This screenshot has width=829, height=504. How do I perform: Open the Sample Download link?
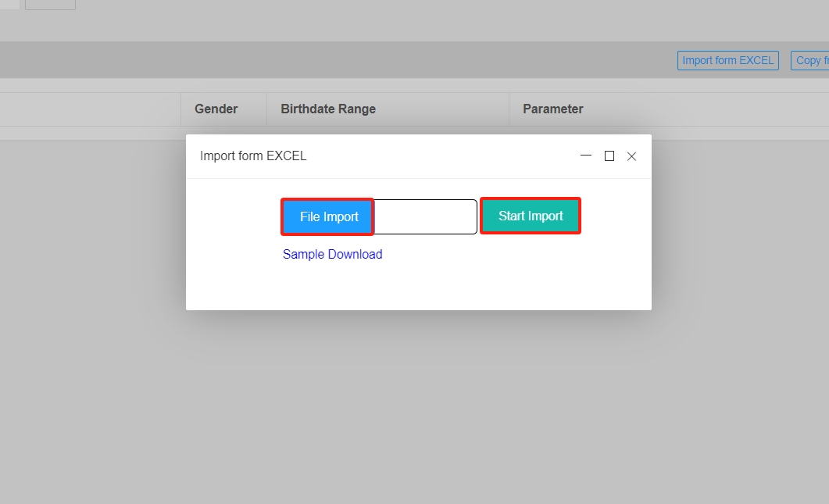click(x=332, y=254)
